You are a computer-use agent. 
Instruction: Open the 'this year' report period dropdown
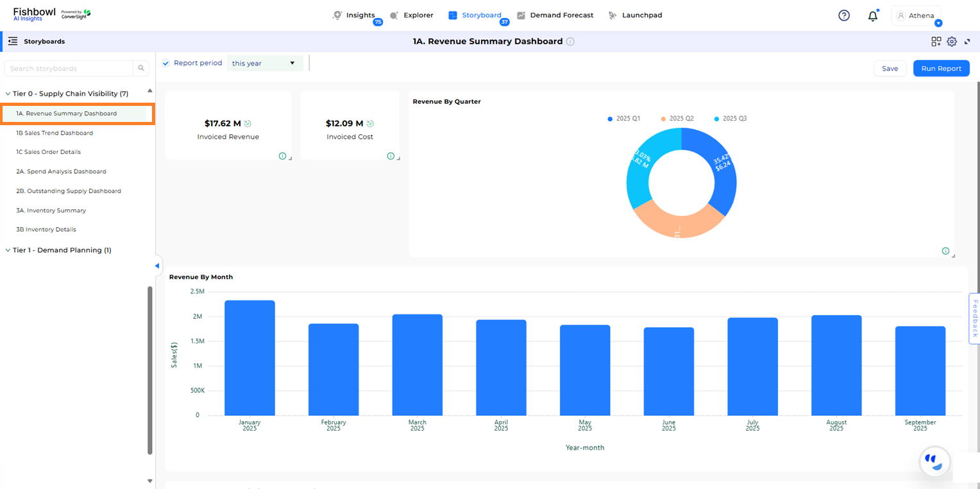[264, 63]
